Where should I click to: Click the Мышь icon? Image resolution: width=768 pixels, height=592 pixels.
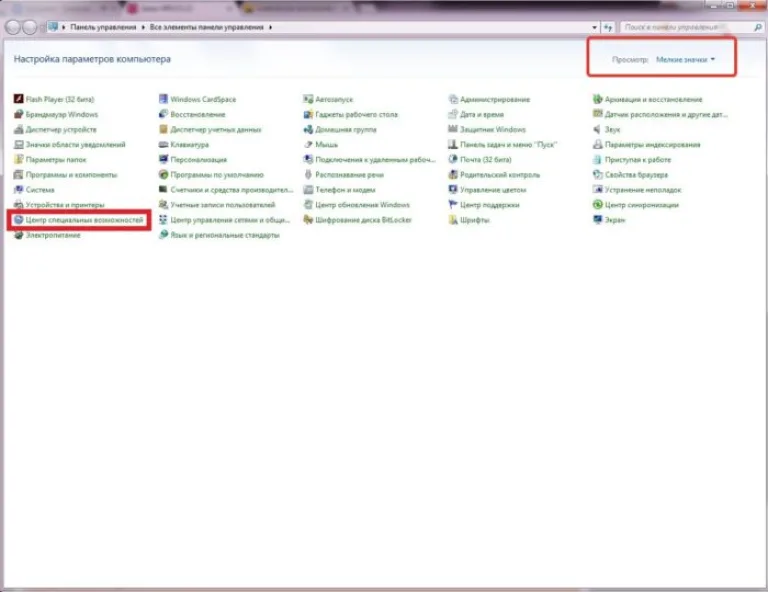[x=308, y=144]
